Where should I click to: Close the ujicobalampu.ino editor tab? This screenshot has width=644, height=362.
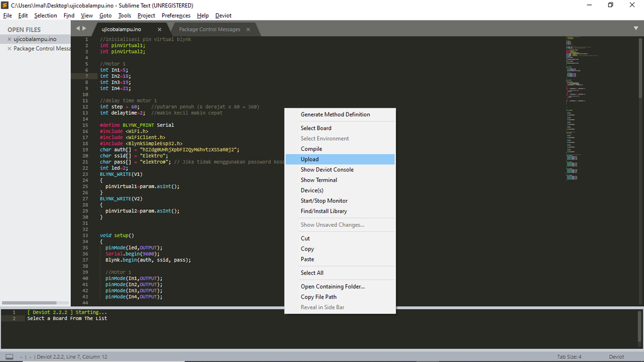[159, 28]
